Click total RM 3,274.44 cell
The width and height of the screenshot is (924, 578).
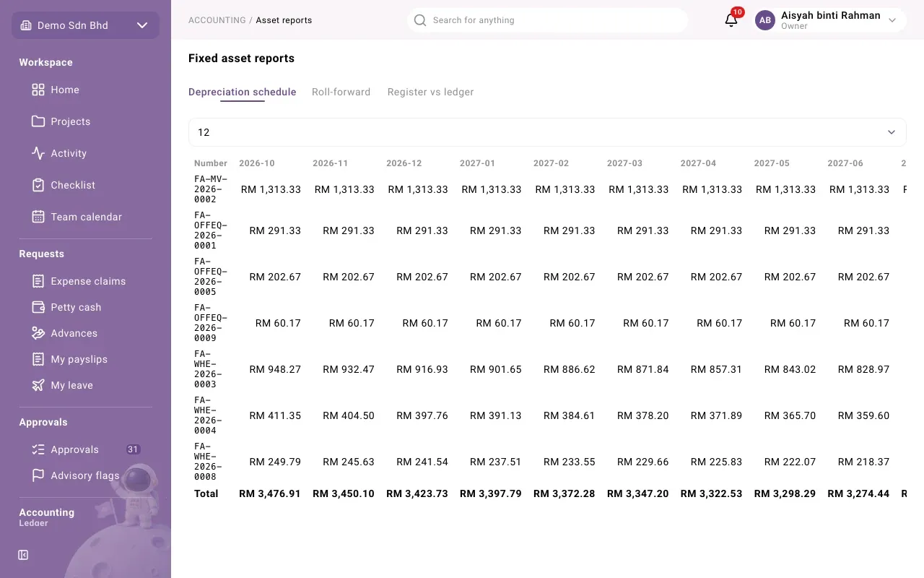pos(858,493)
